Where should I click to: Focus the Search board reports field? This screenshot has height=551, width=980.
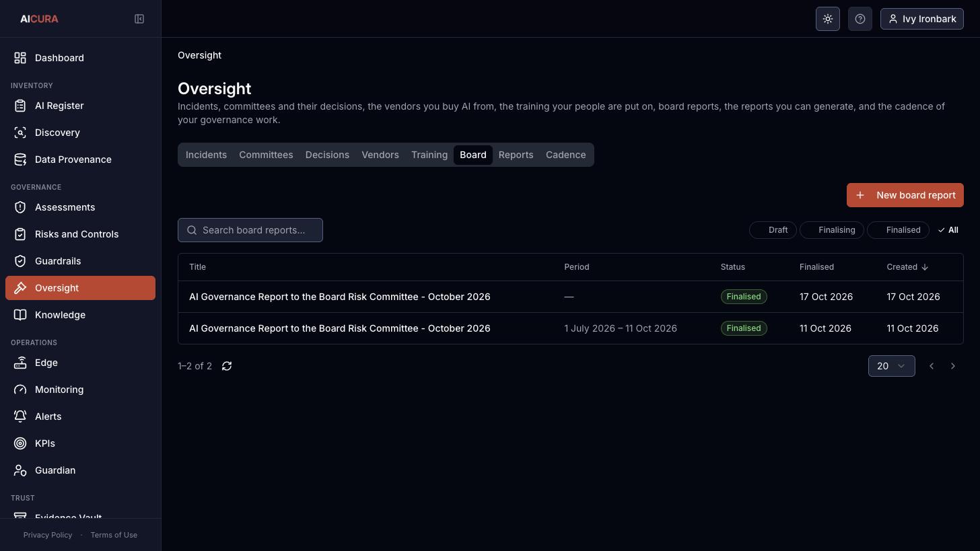point(250,230)
